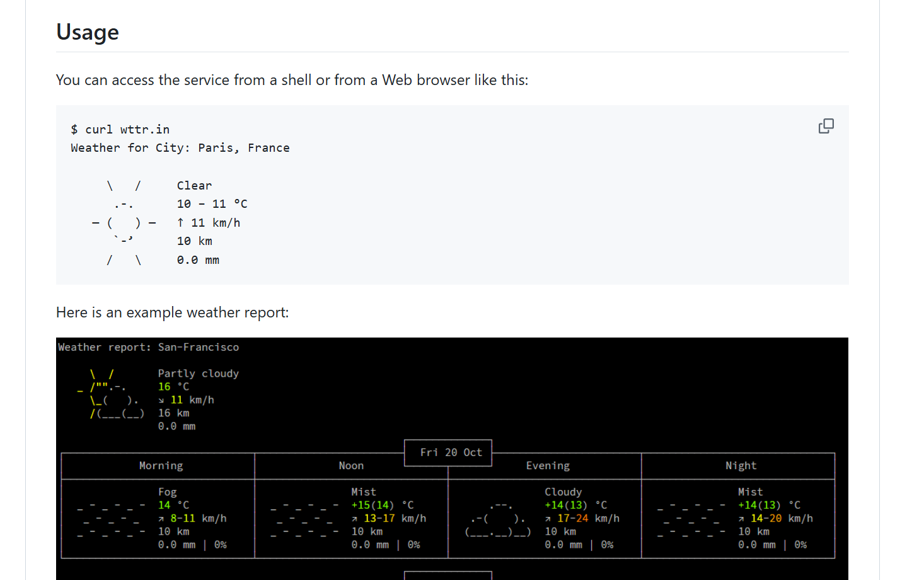Click the '↑ 11 km/h' wind text

(209, 223)
